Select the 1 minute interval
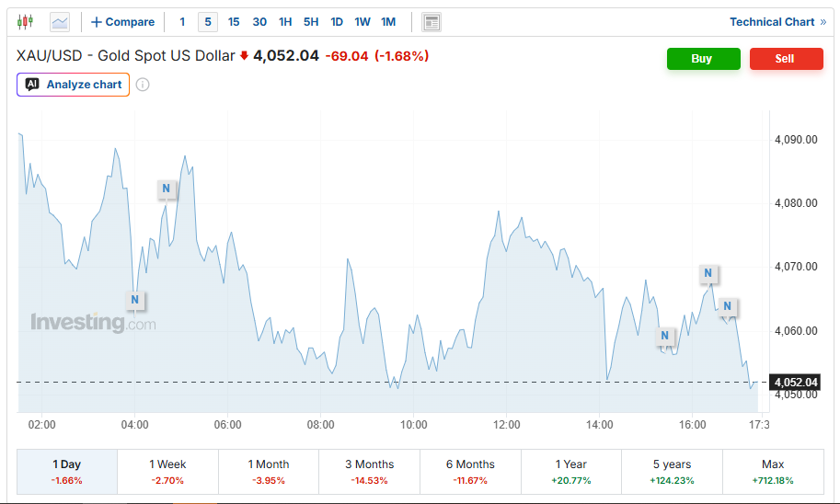 pyautogui.click(x=182, y=22)
